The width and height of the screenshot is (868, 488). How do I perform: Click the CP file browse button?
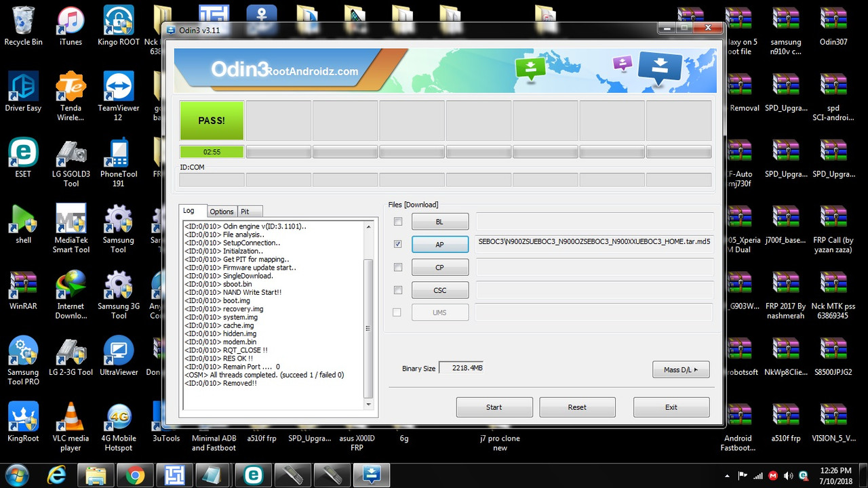tap(440, 268)
